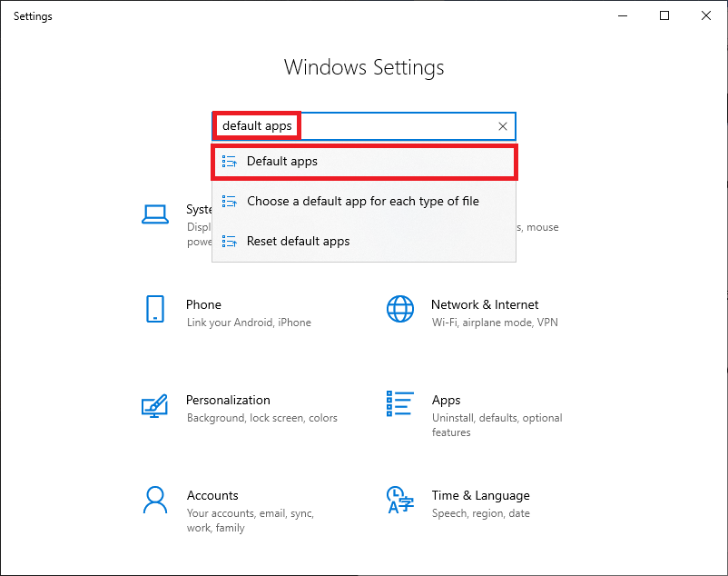Click 'Link your Android, iPhone' text

click(249, 323)
